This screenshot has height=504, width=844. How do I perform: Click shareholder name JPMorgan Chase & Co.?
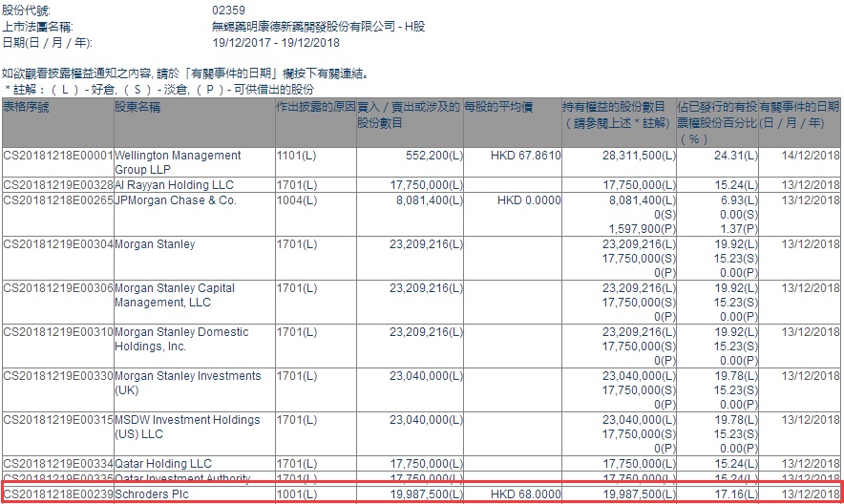click(x=176, y=200)
